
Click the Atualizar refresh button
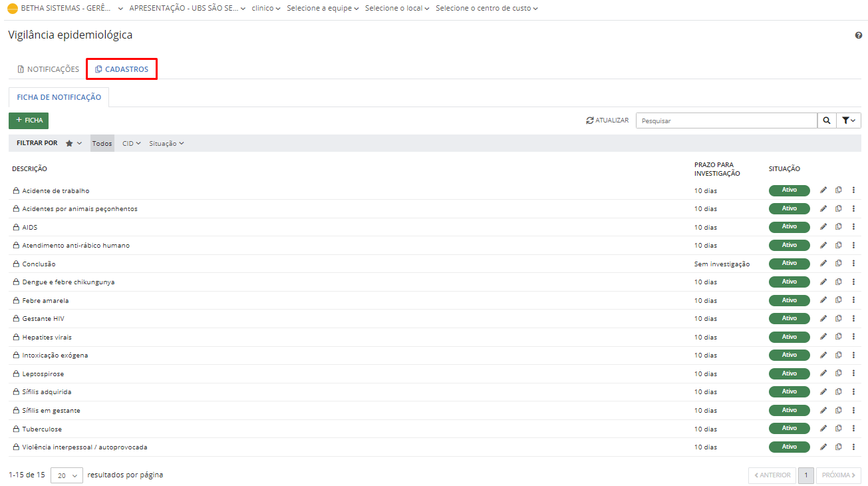pyautogui.click(x=607, y=121)
